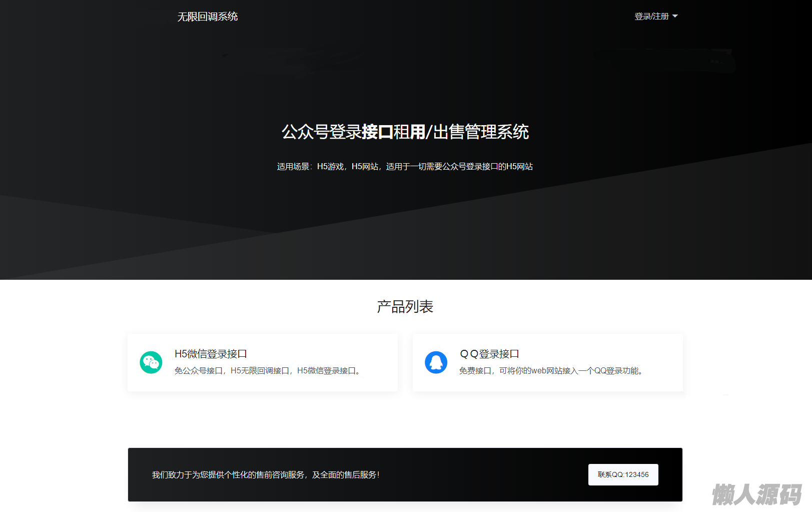Expand the caret arrow beside 登录/注册
812x512 pixels.
[675, 17]
